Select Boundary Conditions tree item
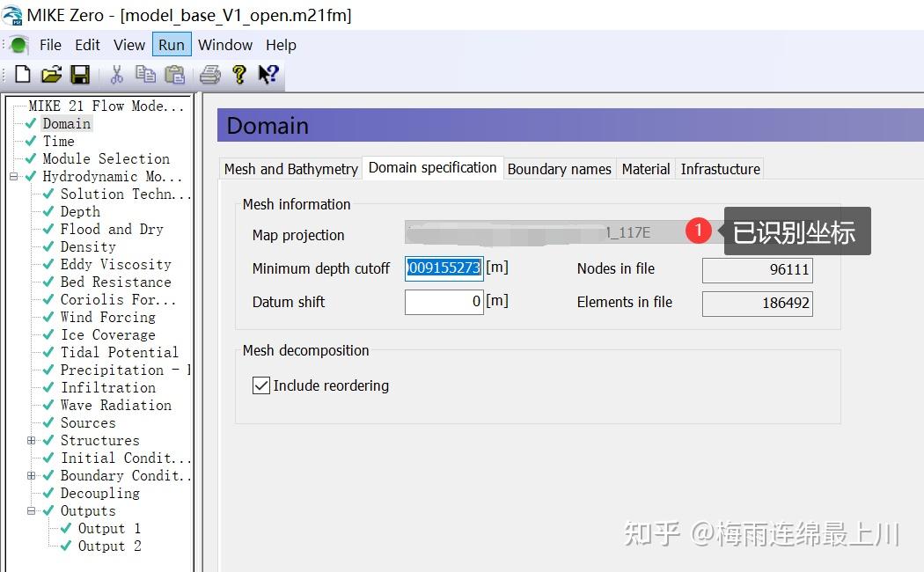This screenshot has height=572, width=924. (x=126, y=475)
